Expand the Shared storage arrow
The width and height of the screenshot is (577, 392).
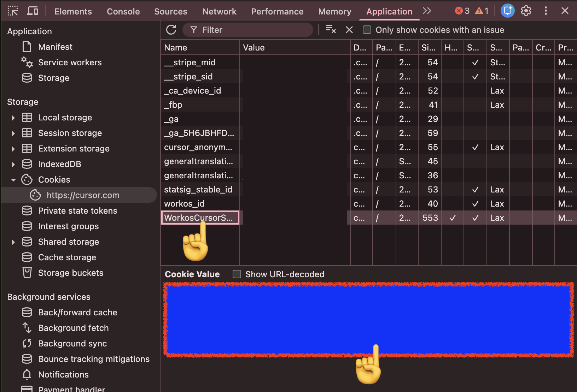tap(13, 242)
